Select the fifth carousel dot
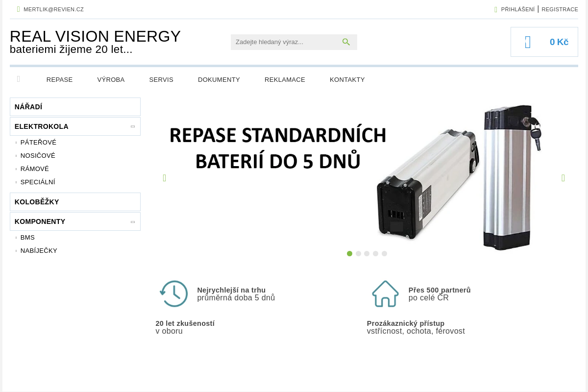 click(x=384, y=253)
